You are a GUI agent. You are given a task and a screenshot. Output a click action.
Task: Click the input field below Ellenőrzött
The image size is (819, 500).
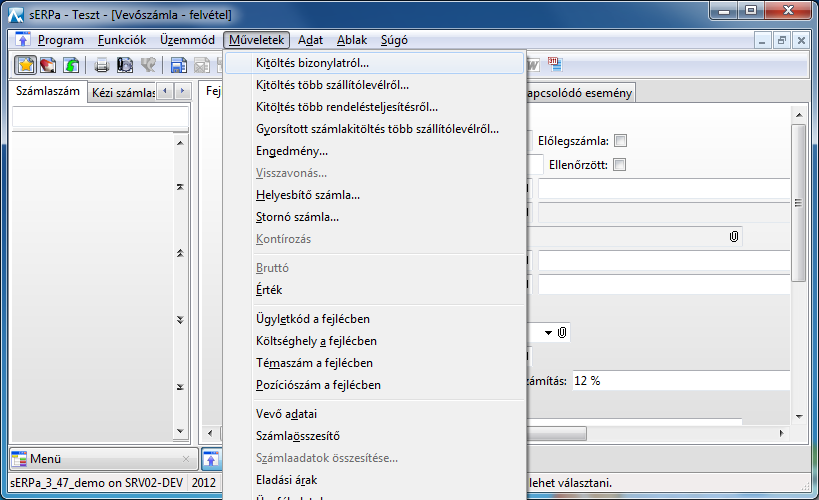click(x=664, y=188)
